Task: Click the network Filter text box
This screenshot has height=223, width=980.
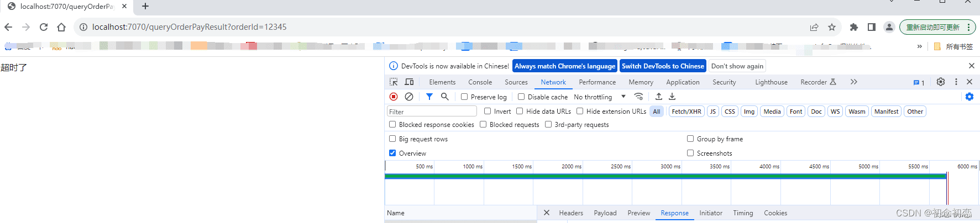Action: [432, 112]
